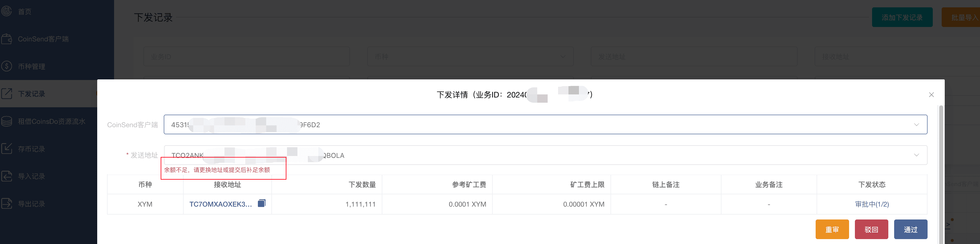Click the 存币记录 sidebar icon
Image resolution: width=980 pixels, height=244 pixels.
[6, 149]
